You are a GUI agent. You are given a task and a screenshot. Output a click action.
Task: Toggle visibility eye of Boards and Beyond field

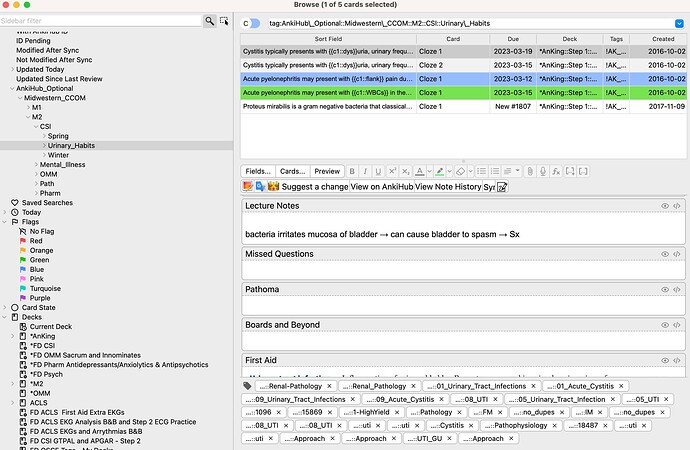point(665,325)
